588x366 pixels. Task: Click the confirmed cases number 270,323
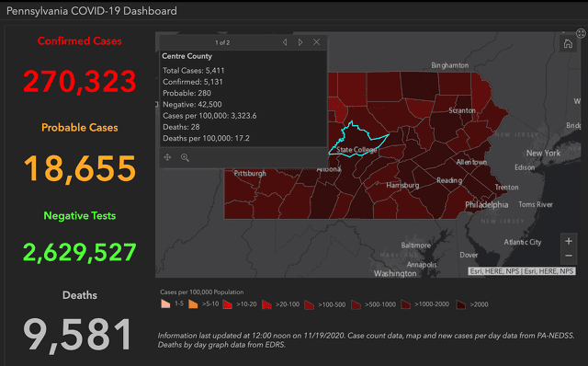point(80,81)
